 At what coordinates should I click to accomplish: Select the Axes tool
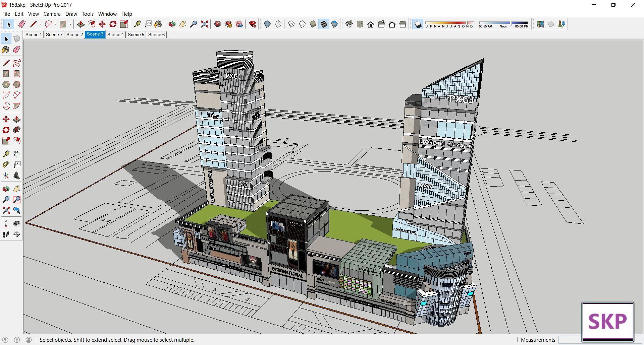(6, 176)
